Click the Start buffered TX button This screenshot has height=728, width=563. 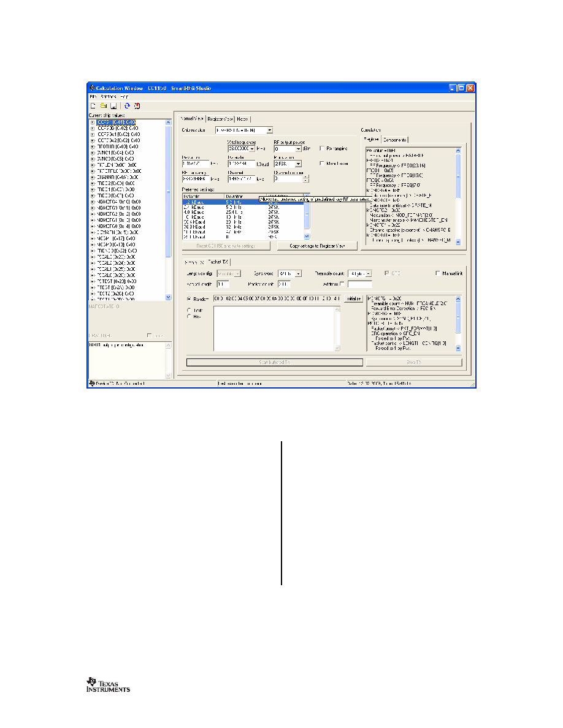(x=275, y=362)
